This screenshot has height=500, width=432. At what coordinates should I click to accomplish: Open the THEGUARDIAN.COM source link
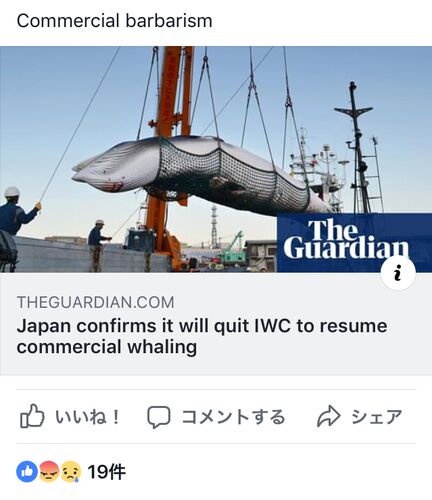[95, 302]
